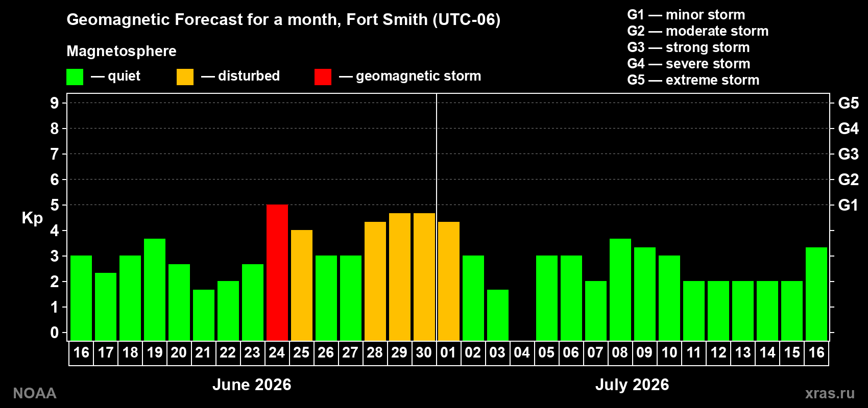Click the date label 16 in June
868x408 pixels.
81,352
